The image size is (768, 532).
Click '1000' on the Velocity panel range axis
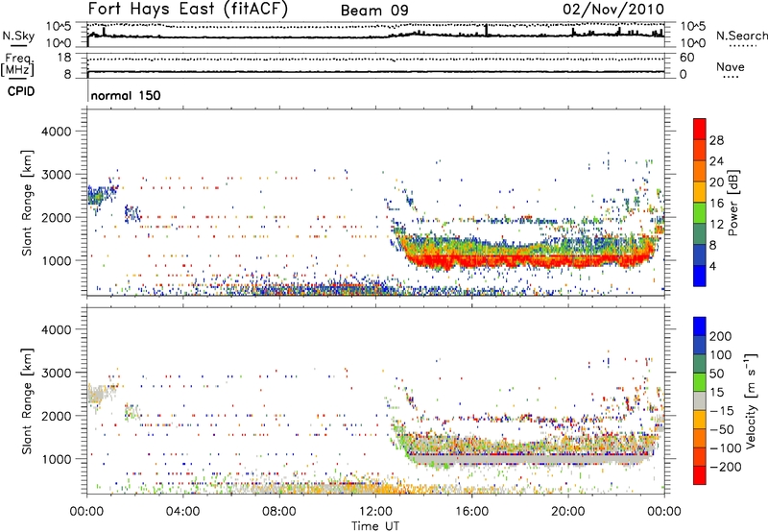56,459
